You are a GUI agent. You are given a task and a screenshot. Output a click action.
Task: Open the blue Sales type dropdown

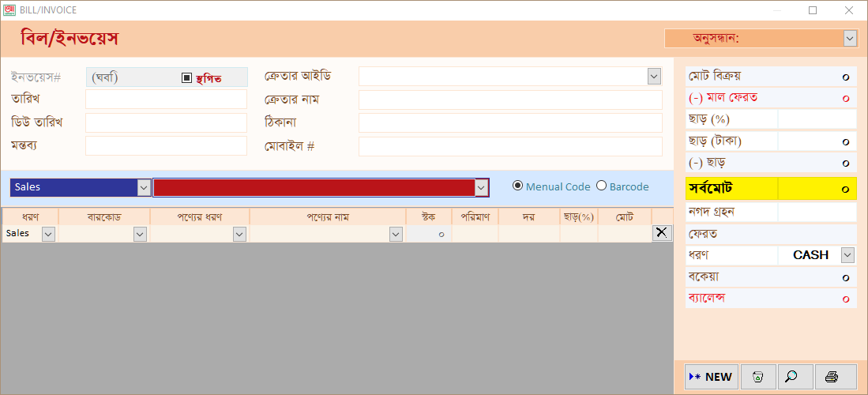click(144, 187)
